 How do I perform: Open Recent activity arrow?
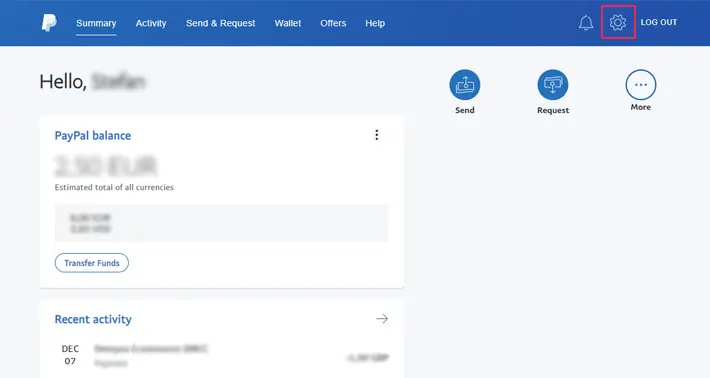[382, 319]
